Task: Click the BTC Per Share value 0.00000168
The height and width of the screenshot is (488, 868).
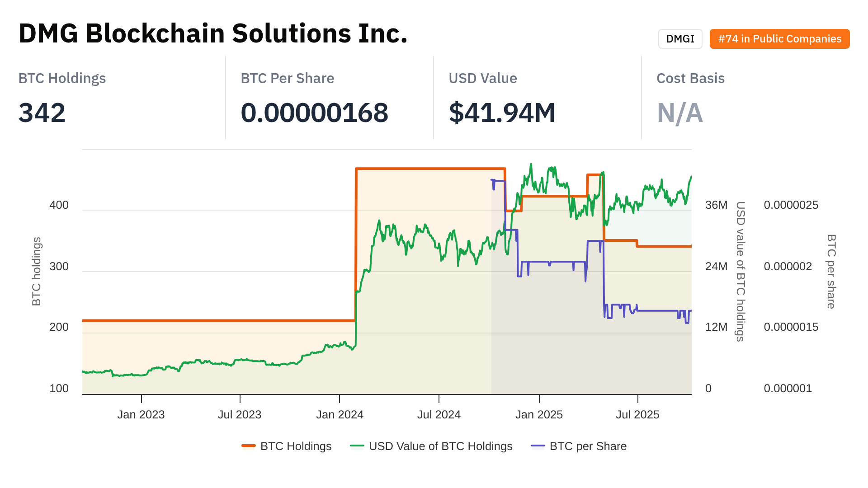Action: [314, 113]
